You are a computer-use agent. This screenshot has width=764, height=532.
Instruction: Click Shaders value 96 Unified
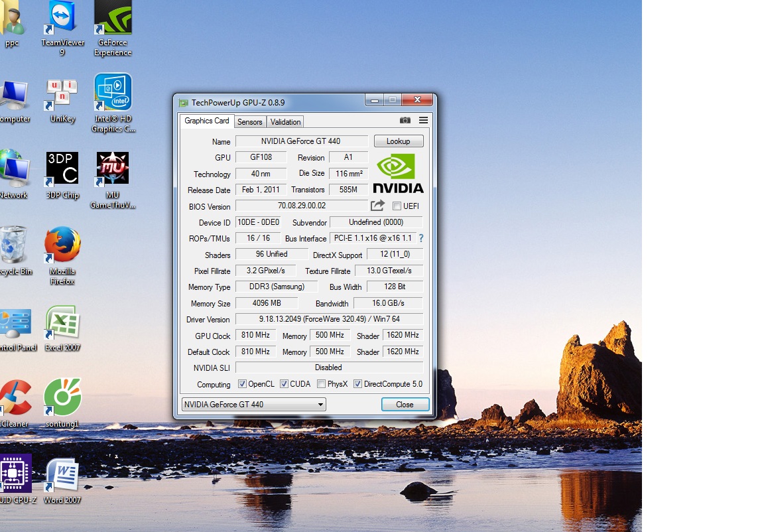point(272,254)
